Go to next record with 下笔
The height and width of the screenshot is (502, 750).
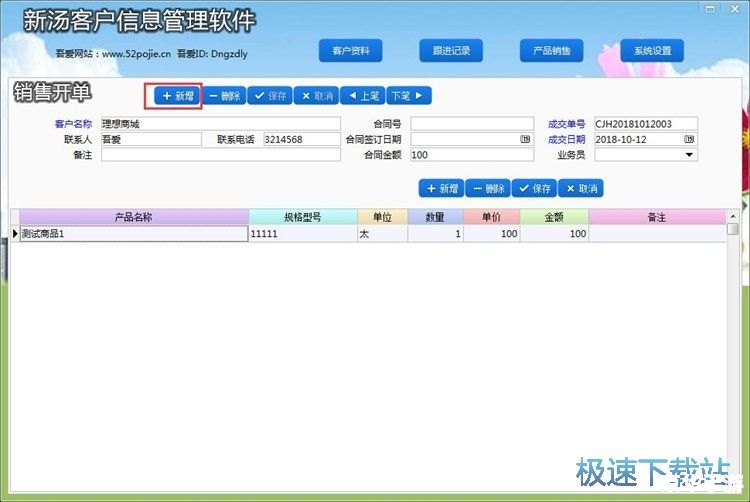tap(409, 96)
